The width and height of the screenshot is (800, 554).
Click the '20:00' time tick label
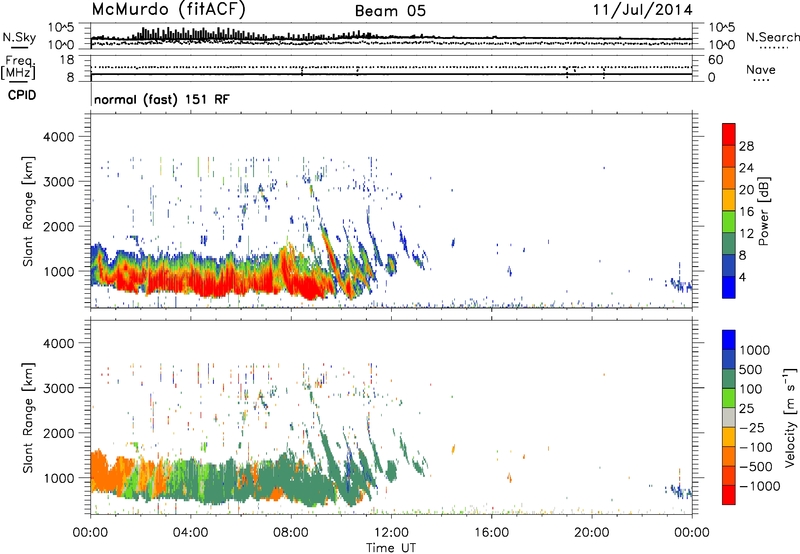pyautogui.click(x=591, y=533)
